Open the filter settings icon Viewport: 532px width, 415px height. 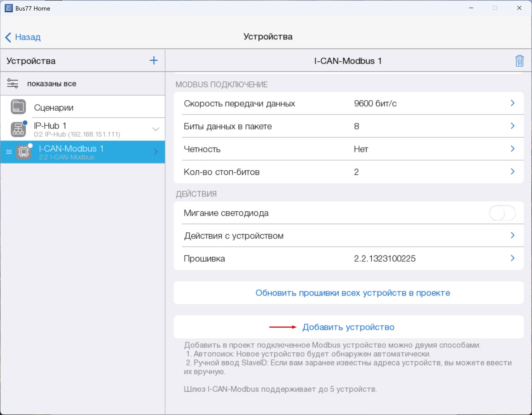13,84
